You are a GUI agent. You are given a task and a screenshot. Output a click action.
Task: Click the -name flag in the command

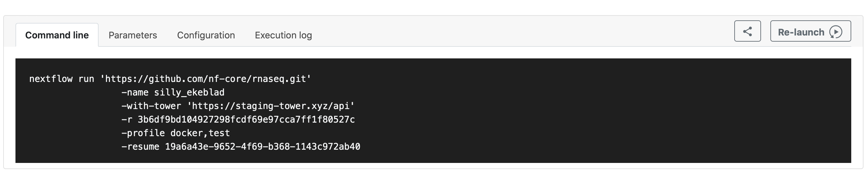pos(135,92)
